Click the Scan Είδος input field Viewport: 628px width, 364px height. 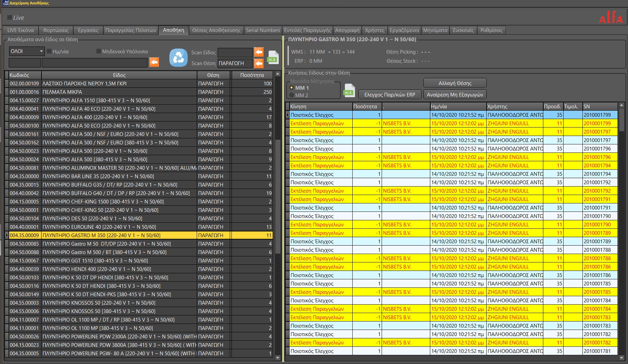click(235, 52)
